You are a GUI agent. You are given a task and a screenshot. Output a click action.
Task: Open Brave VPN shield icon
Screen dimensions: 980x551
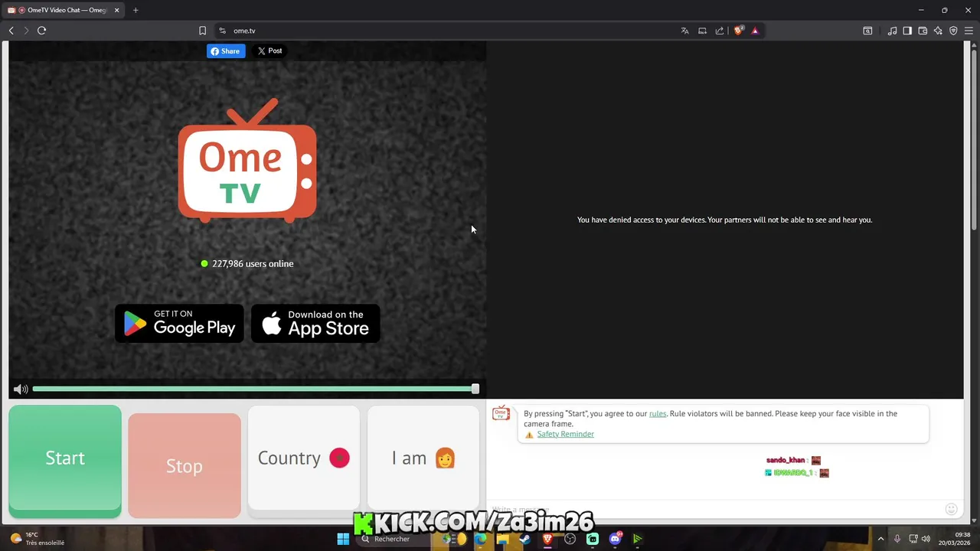(953, 31)
